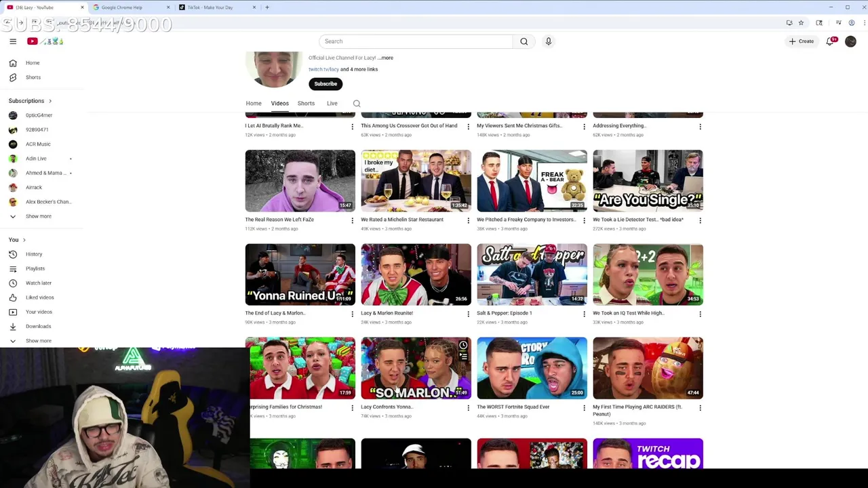Expand the You section chevron

[24, 240]
